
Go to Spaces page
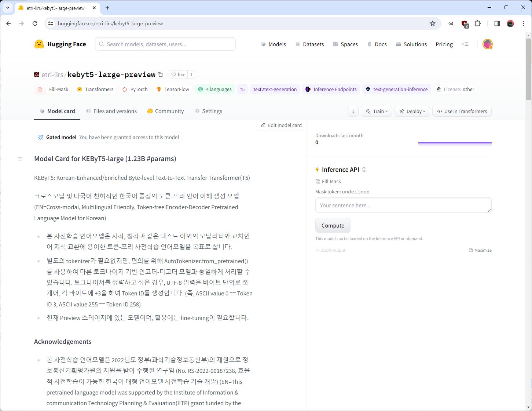[345, 44]
